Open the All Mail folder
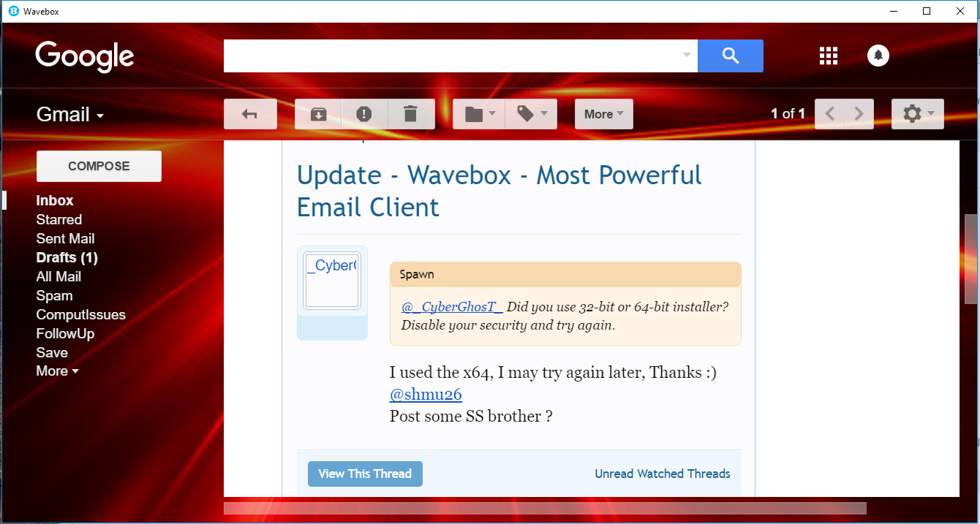The image size is (980, 524). pyautogui.click(x=59, y=276)
